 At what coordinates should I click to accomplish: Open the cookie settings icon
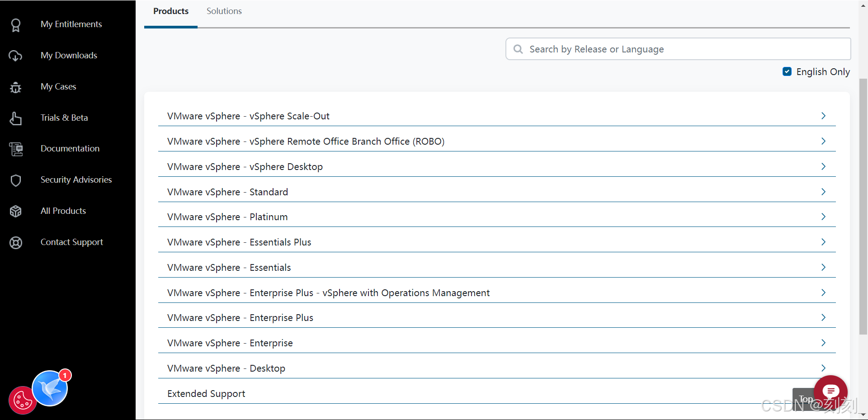pyautogui.click(x=22, y=400)
